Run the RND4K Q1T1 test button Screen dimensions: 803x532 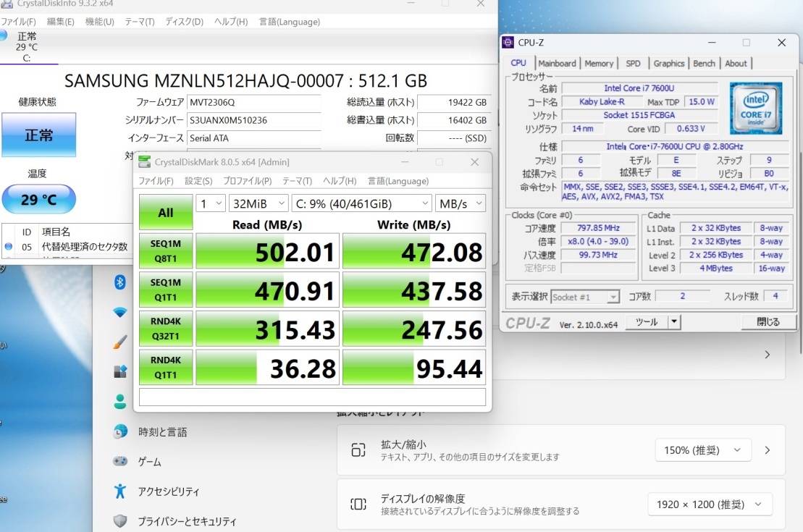[165, 368]
